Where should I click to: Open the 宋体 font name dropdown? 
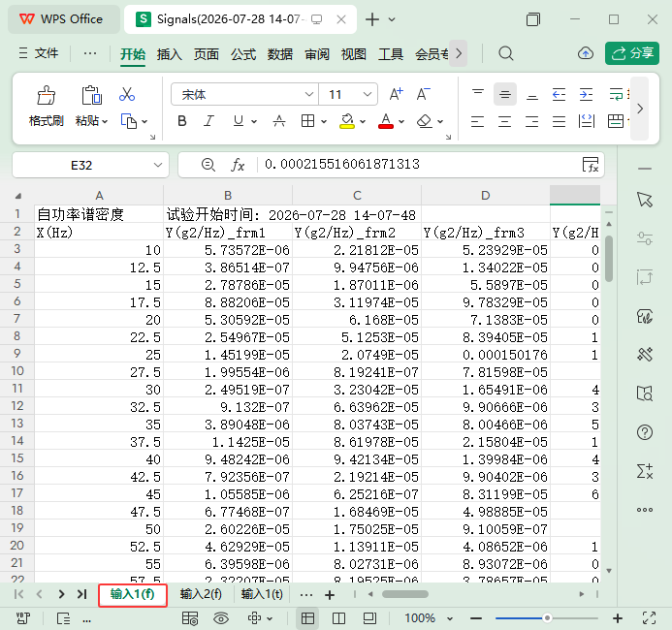pyautogui.click(x=308, y=94)
